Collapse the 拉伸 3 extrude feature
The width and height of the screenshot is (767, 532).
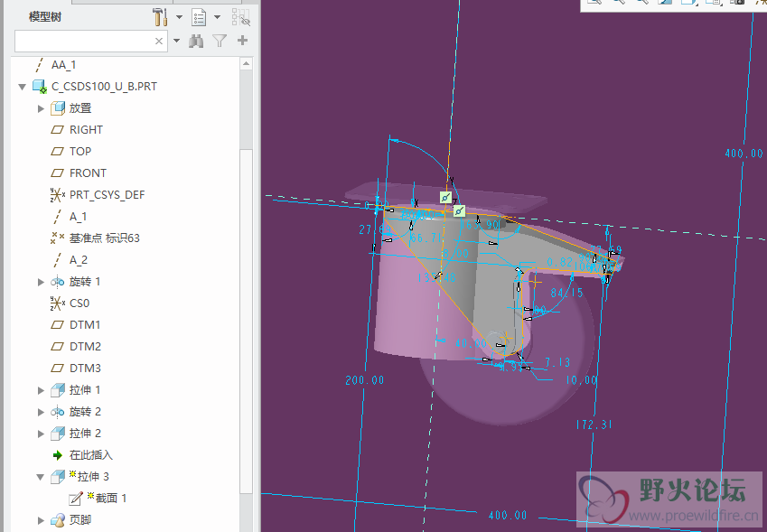click(x=41, y=477)
